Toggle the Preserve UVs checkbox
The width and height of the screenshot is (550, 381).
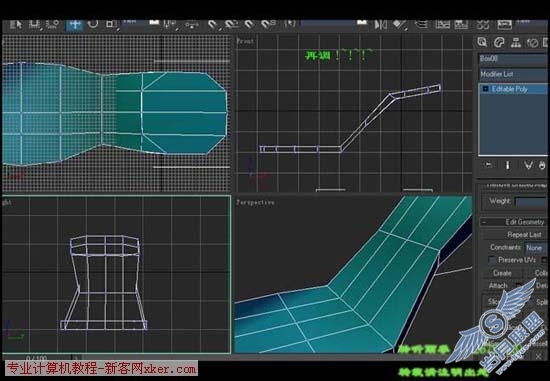(492, 260)
